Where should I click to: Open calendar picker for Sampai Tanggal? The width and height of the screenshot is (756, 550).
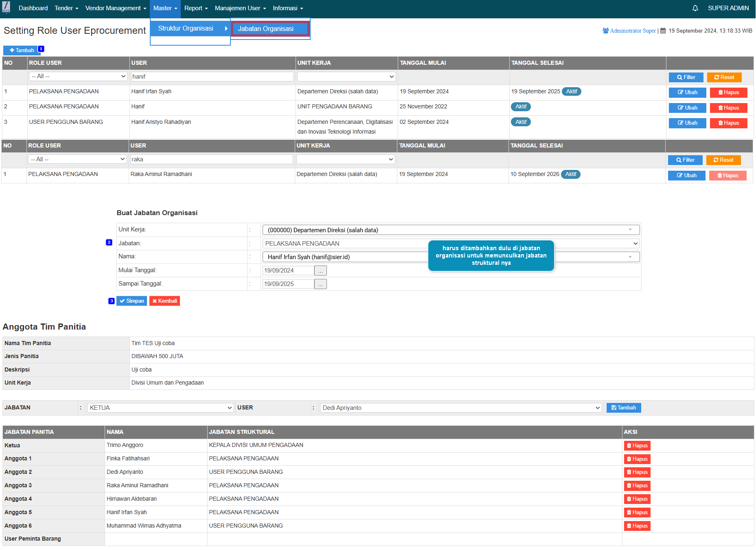click(320, 284)
